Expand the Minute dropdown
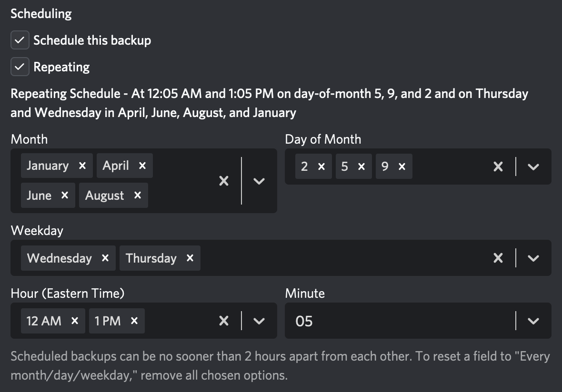The height and width of the screenshot is (392, 562). (x=533, y=321)
